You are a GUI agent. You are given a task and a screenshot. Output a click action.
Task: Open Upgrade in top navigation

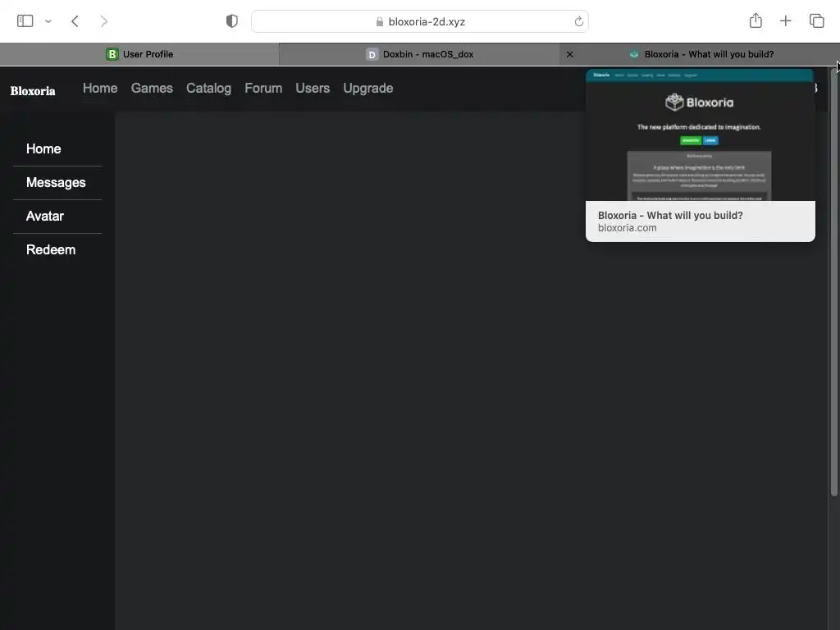coord(368,89)
